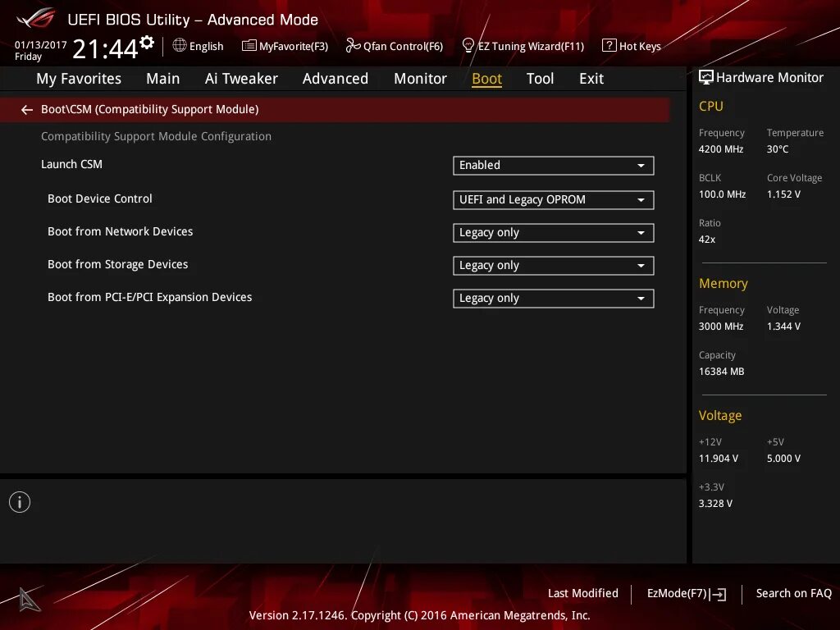Click the EzMode exit arrow icon
The width and height of the screenshot is (840, 630).
pyautogui.click(x=718, y=594)
